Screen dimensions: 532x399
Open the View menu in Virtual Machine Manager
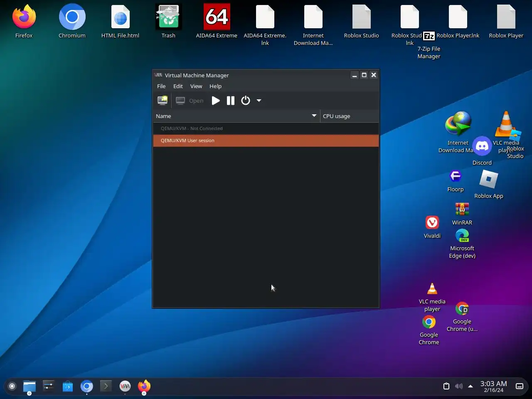click(x=196, y=86)
